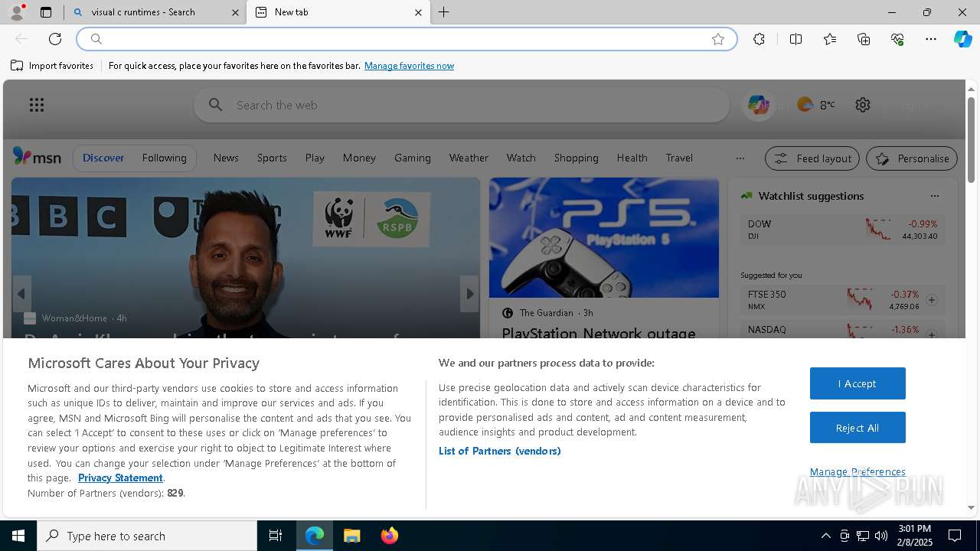Open Sports category
The image size is (980, 551).
point(272,158)
